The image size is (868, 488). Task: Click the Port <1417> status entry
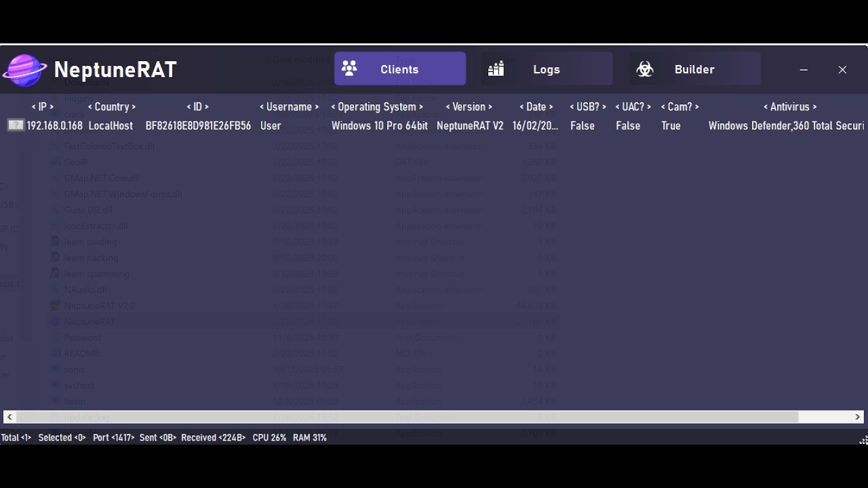[113, 438]
